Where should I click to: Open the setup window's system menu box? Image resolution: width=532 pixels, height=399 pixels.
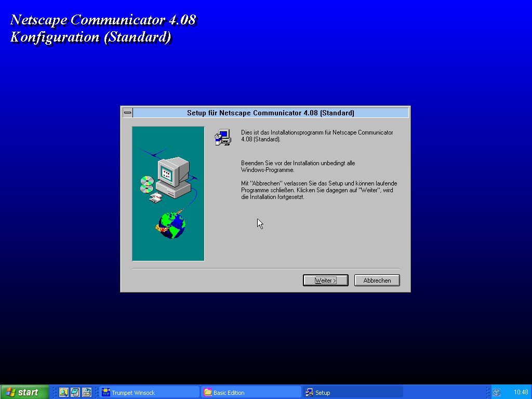coord(127,113)
